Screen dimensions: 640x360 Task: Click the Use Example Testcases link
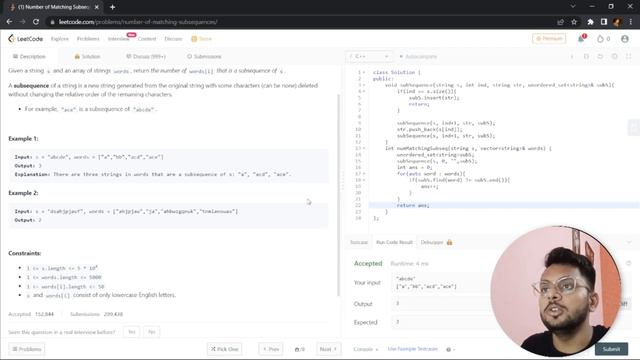click(x=413, y=349)
